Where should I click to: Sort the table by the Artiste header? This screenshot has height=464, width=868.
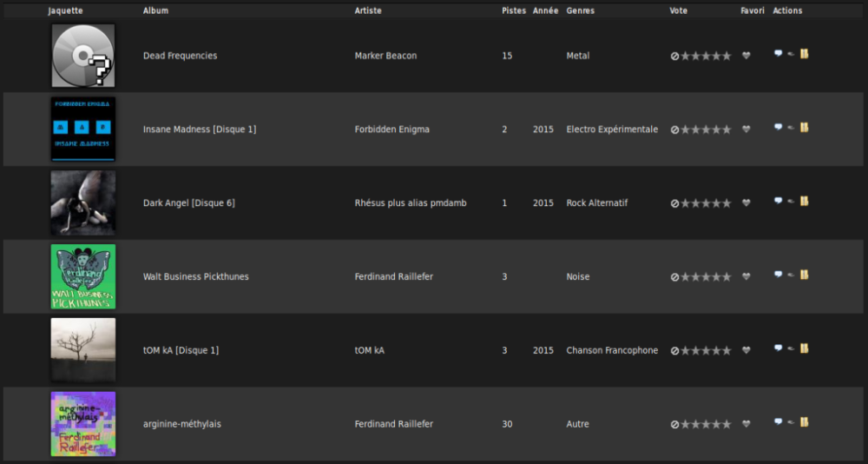tap(368, 10)
